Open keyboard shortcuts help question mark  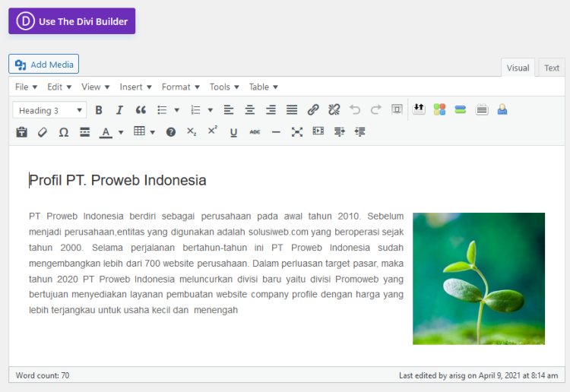pyautogui.click(x=171, y=132)
